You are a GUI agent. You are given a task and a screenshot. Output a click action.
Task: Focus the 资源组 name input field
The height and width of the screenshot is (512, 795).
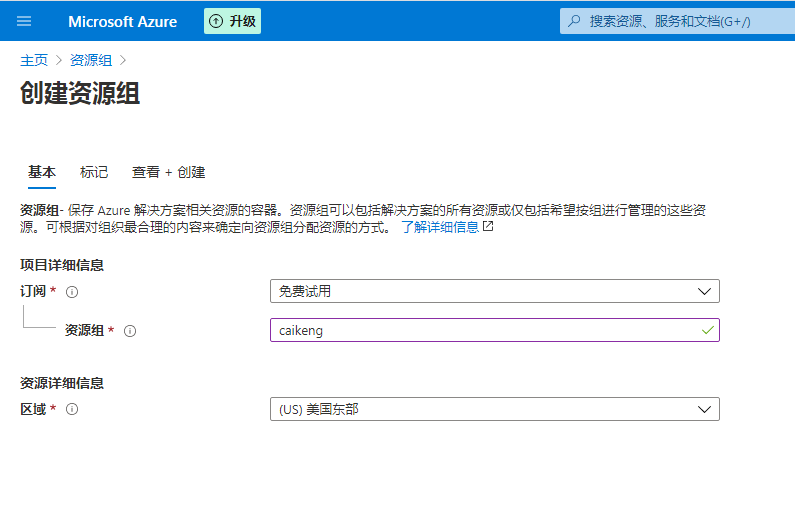click(x=480, y=330)
